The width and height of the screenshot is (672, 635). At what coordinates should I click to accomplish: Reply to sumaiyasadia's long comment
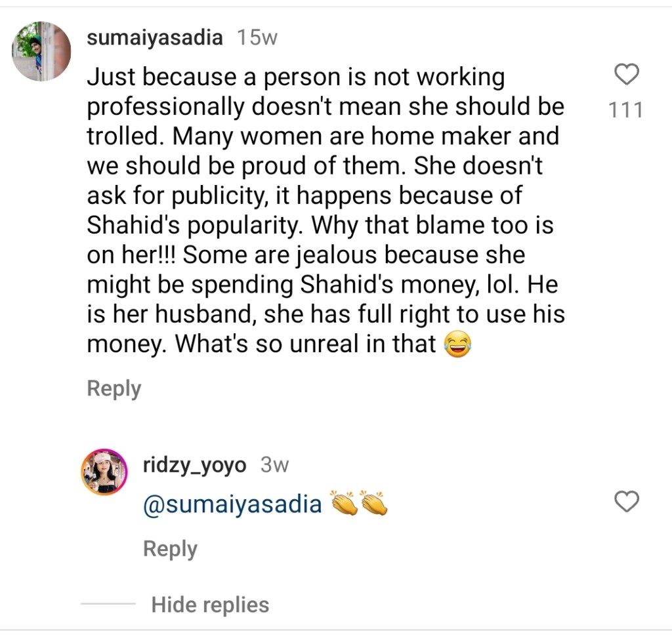point(114,388)
